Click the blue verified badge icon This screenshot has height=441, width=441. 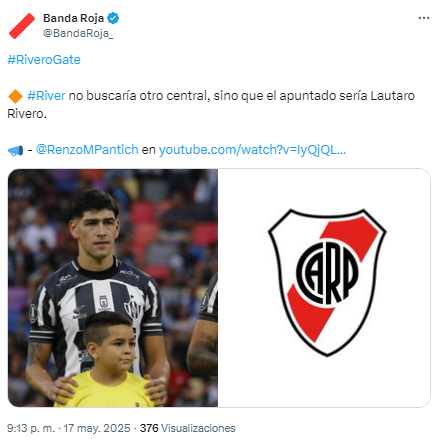coord(113,18)
